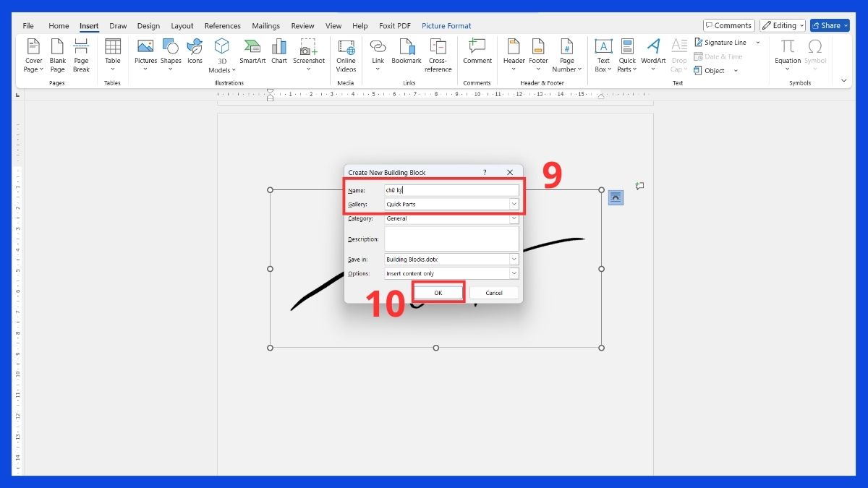This screenshot has height=488, width=868.
Task: Expand the Object dropdown arrow
Action: tap(736, 71)
